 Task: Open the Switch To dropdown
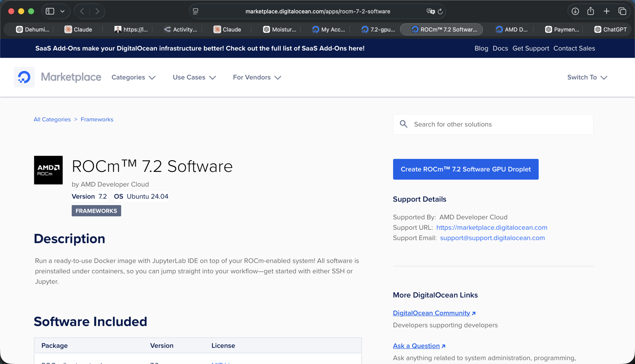click(587, 77)
